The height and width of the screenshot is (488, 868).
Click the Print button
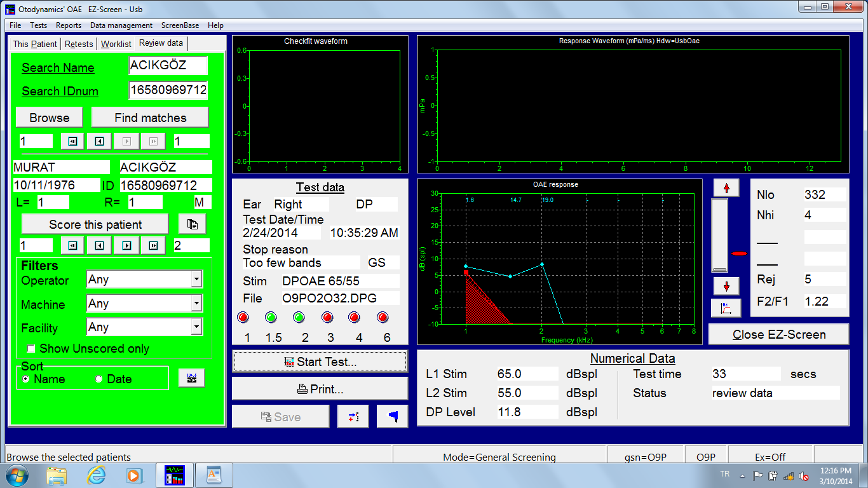[x=320, y=389]
